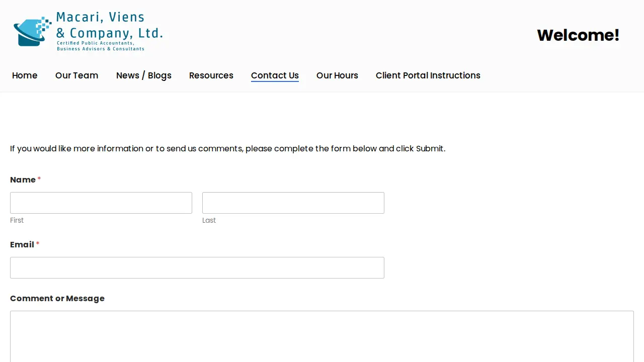Click the 'Last' sublabel under name field
644x362 pixels.
(x=209, y=220)
